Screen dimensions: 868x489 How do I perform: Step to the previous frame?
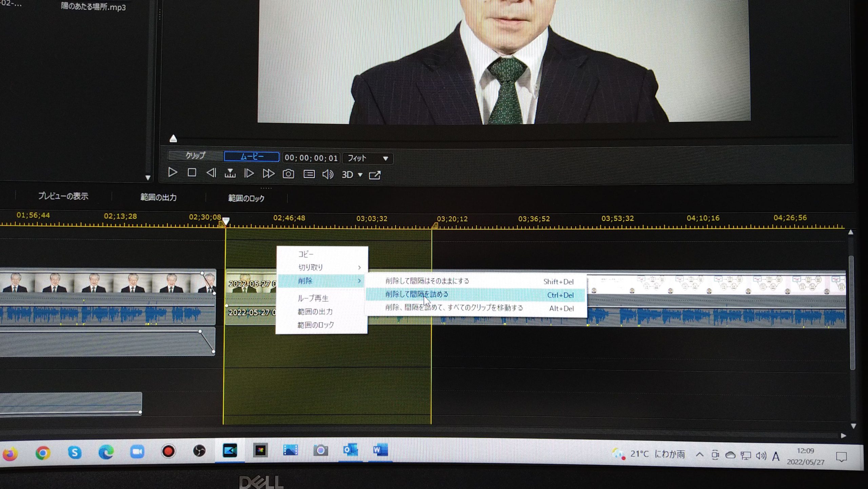tap(211, 173)
